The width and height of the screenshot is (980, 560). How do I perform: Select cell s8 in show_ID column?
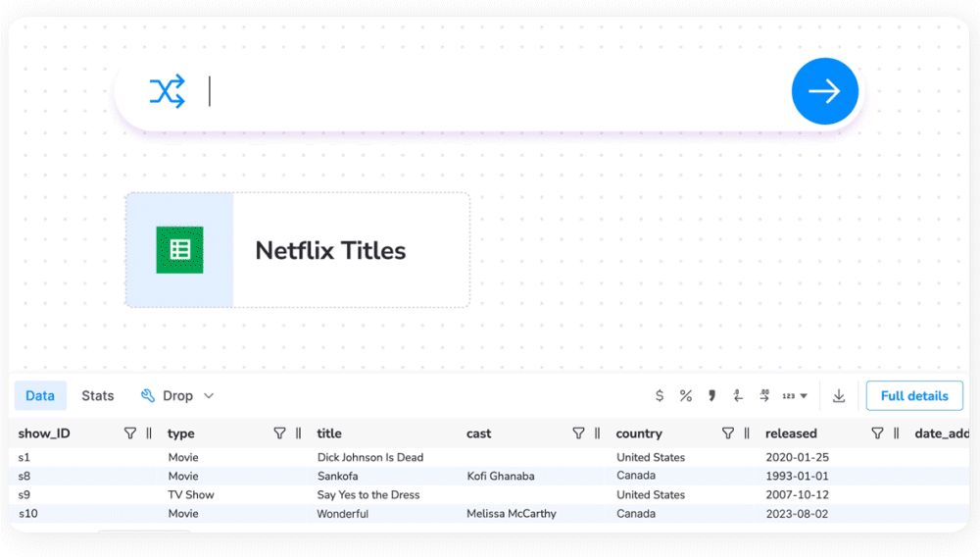pyautogui.click(x=24, y=477)
